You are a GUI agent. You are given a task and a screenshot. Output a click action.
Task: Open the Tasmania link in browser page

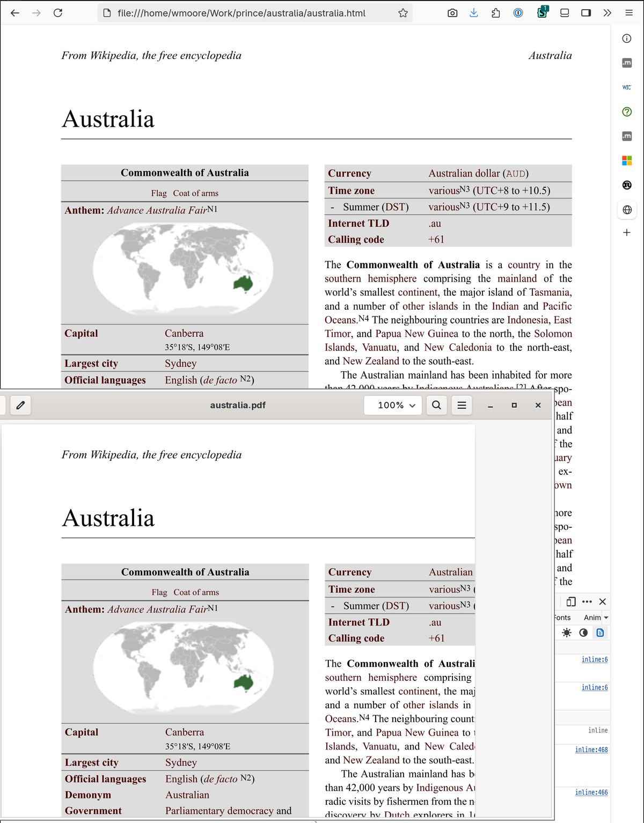pyautogui.click(x=550, y=292)
